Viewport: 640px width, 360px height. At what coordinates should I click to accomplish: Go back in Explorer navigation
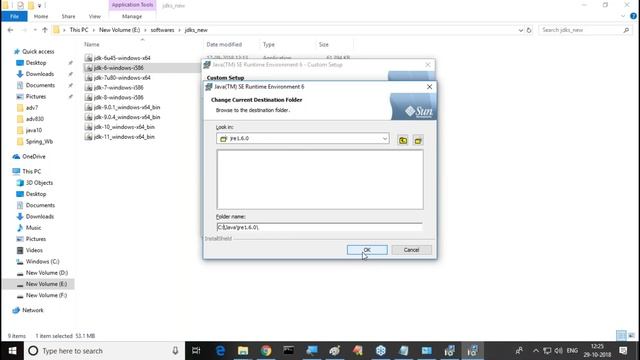[10, 30]
